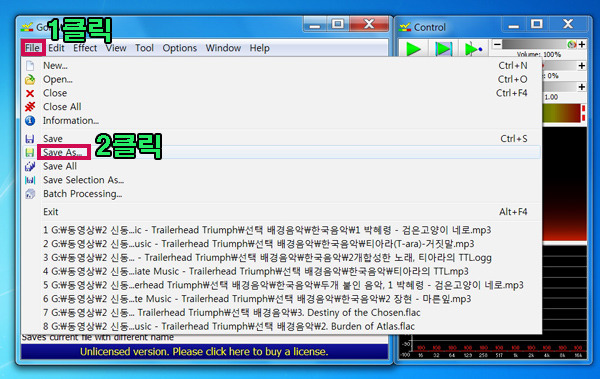Open recent file 4 티아라의 TTL.mp3
This screenshot has height=379, width=600.
click(281, 271)
